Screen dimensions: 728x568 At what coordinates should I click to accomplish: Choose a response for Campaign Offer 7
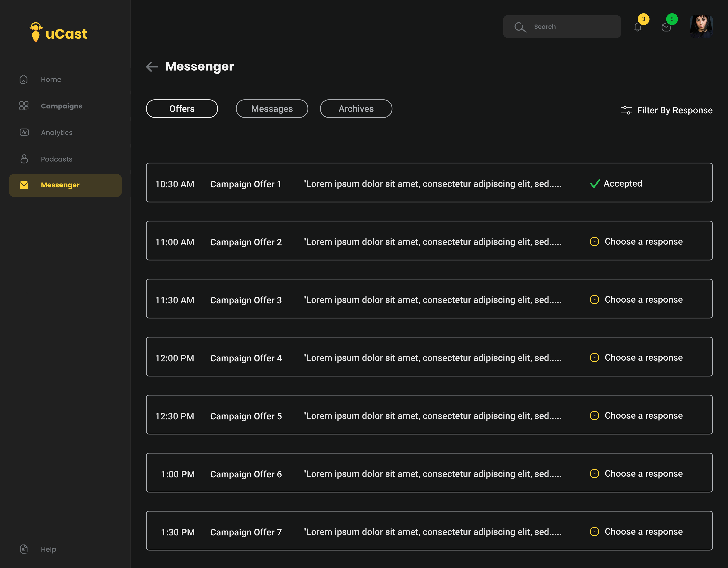(x=644, y=532)
